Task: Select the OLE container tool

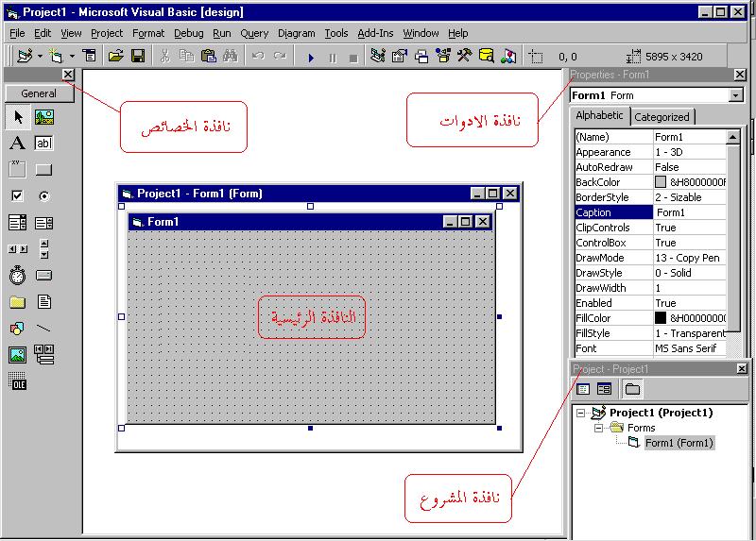Action: [17, 381]
